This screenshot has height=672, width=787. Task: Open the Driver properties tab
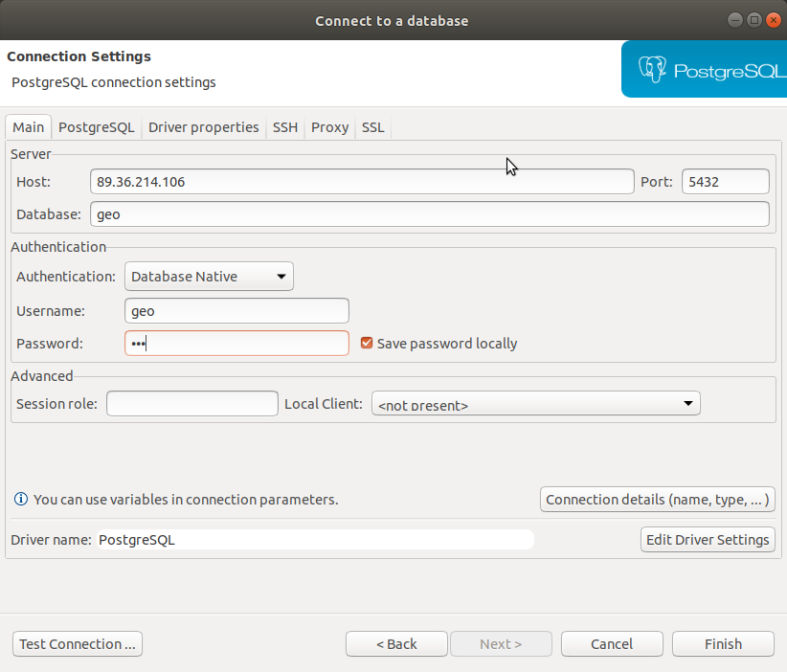pyautogui.click(x=203, y=127)
